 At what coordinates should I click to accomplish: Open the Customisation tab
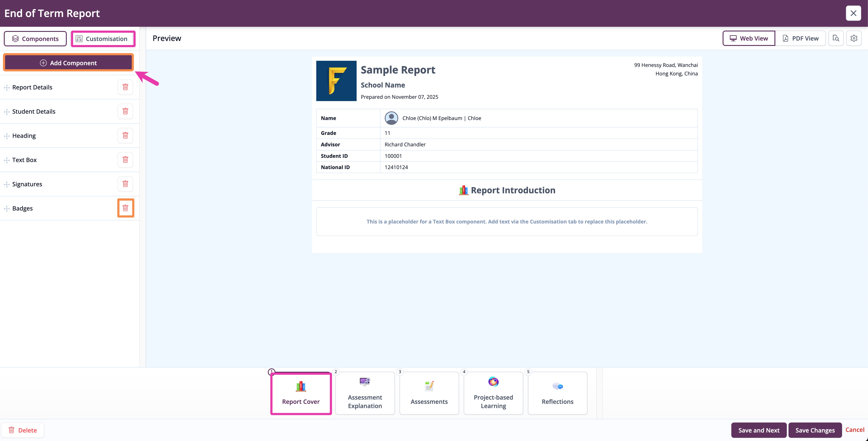tap(103, 38)
